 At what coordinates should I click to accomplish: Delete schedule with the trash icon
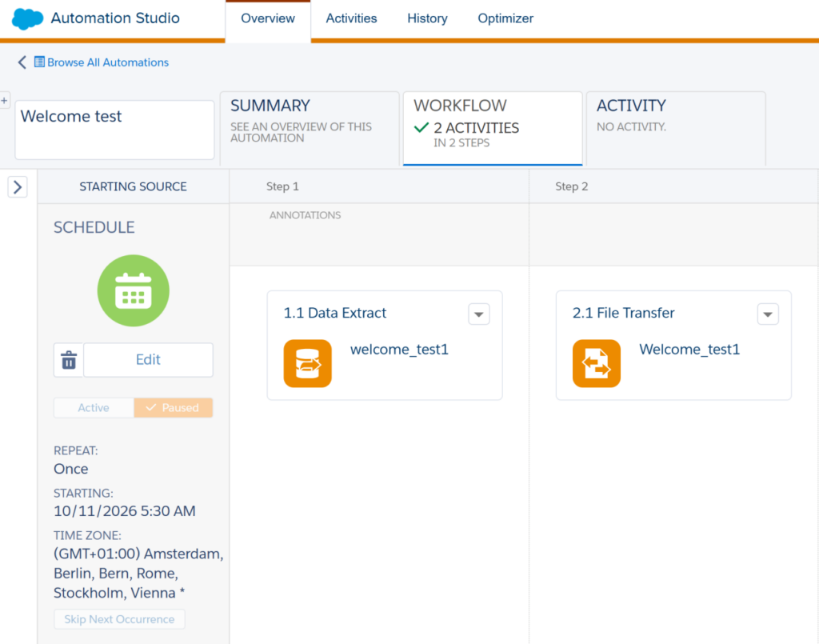(x=69, y=360)
